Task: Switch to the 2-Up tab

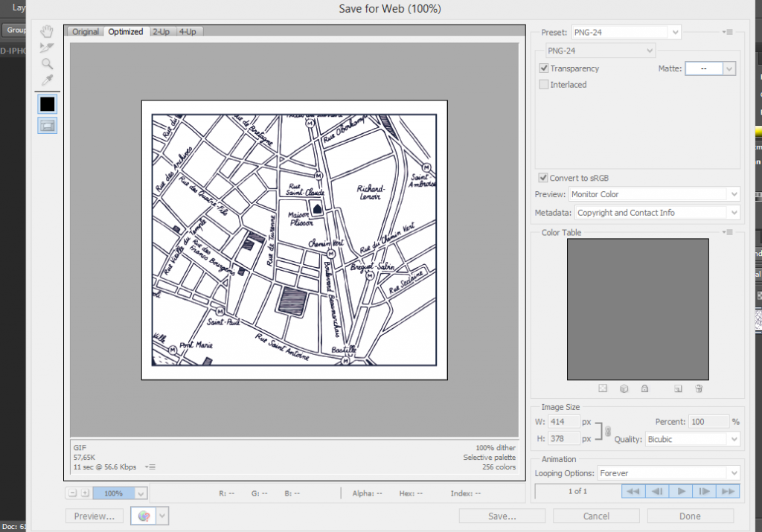Action: (x=161, y=31)
